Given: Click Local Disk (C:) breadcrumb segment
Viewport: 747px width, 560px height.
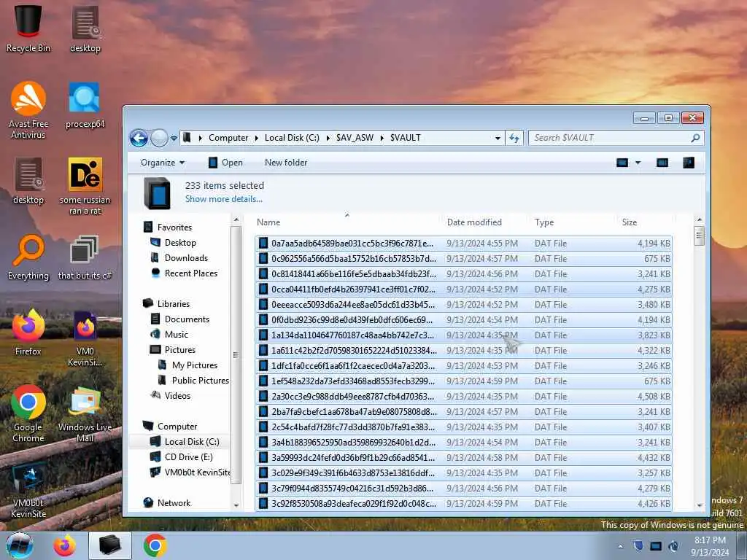Looking at the screenshot, I should (x=292, y=138).
